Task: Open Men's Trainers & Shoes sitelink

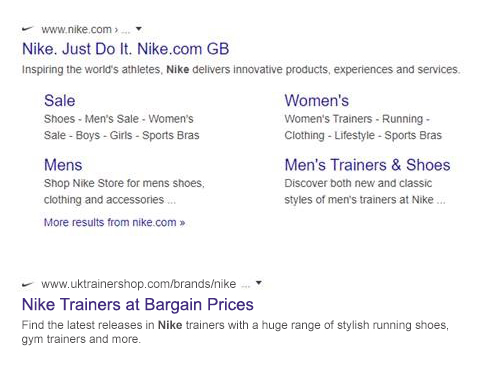Action: point(367,165)
